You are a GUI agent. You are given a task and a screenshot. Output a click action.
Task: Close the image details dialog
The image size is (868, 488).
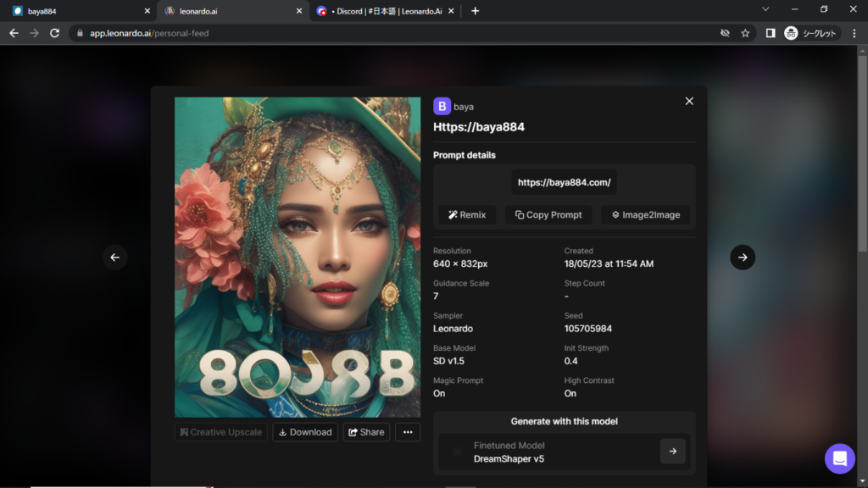[x=689, y=101]
